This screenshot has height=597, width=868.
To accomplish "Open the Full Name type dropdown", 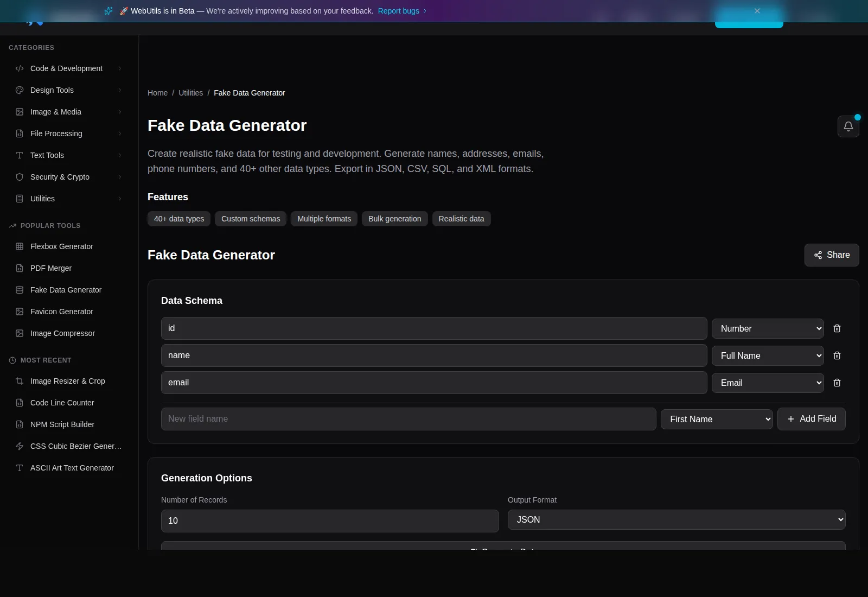I will [768, 355].
